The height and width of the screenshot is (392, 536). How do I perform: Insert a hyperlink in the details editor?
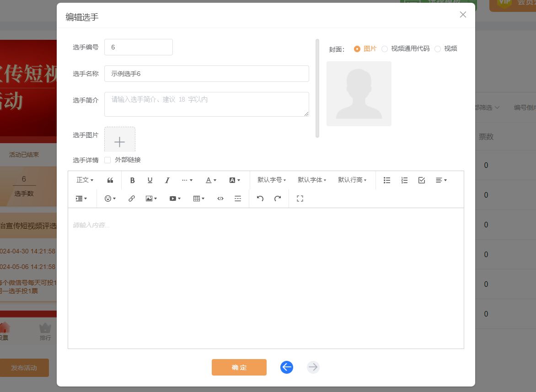point(132,198)
